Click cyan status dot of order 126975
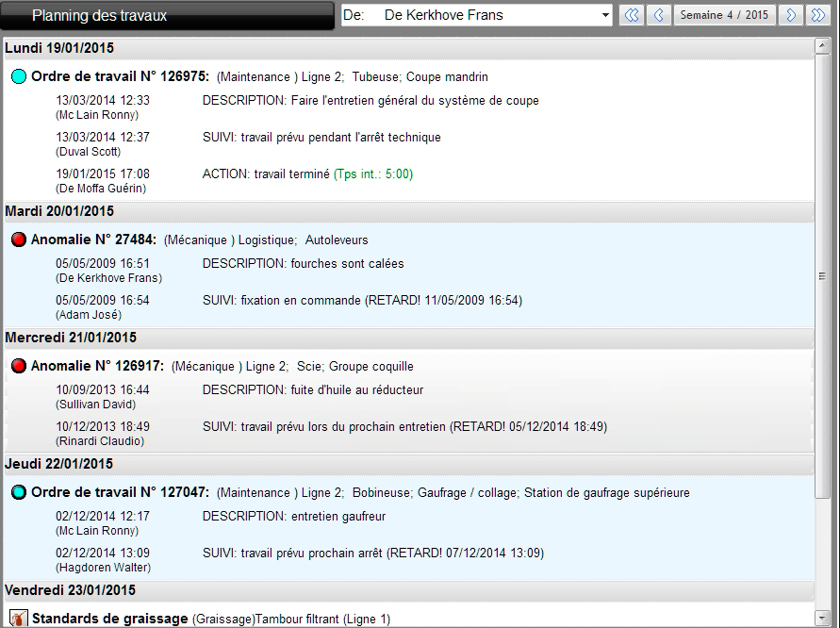 tap(19, 76)
